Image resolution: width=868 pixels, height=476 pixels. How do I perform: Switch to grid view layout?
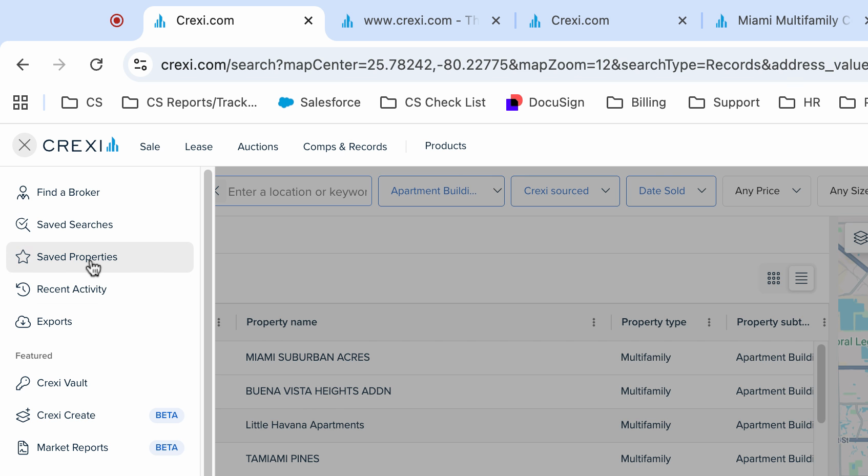click(773, 278)
